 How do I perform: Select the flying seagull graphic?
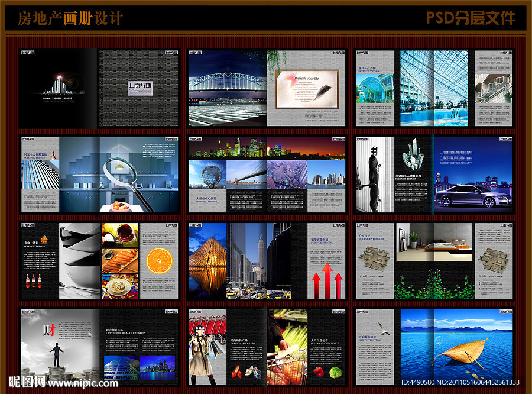[x=384, y=328]
